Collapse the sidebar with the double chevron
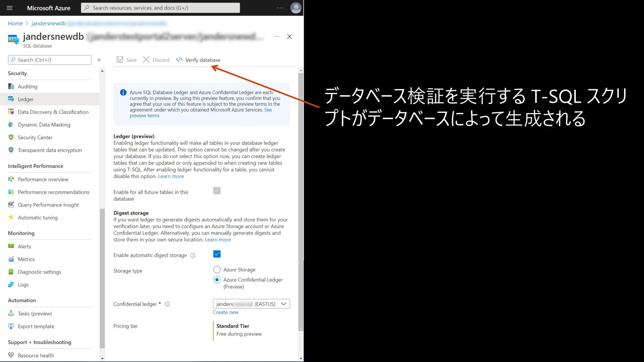This screenshot has width=644, height=362. click(x=99, y=60)
